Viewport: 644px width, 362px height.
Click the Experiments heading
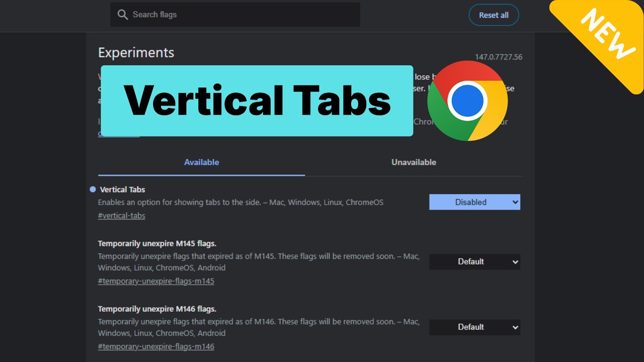click(x=136, y=53)
